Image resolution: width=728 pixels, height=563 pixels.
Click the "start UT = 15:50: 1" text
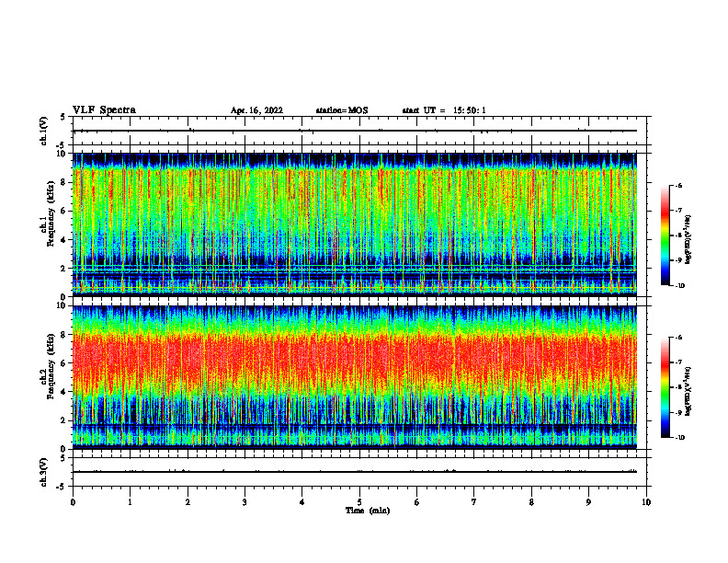coord(444,110)
